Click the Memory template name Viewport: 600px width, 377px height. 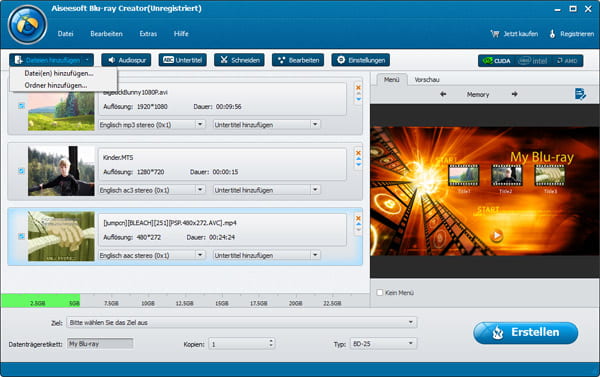[478, 95]
